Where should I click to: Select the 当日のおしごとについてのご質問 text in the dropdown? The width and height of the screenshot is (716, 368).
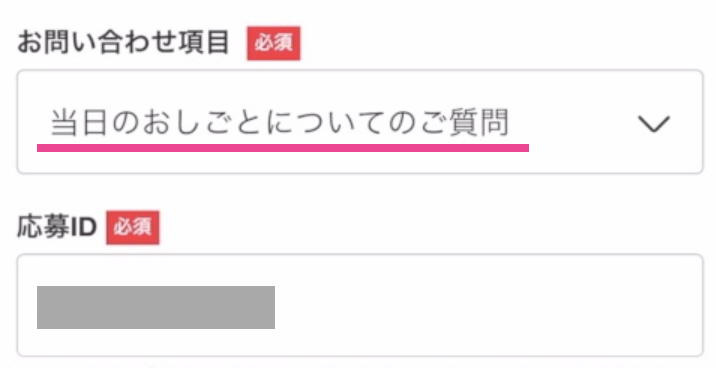[x=279, y=123]
